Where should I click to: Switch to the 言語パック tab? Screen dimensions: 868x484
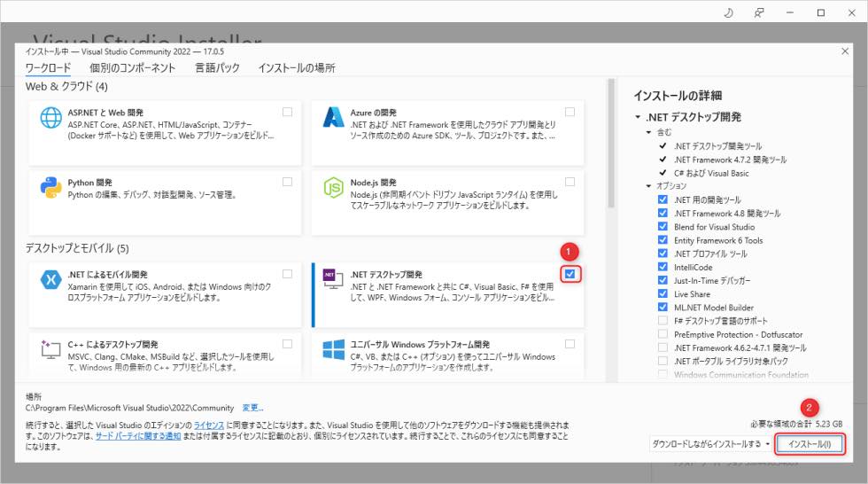(217, 68)
